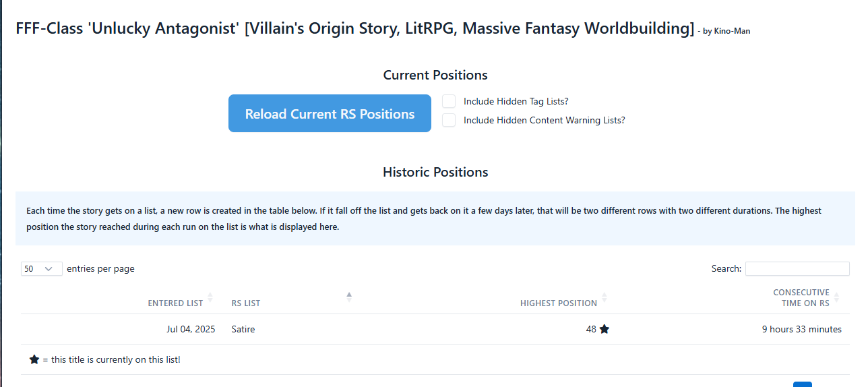The height and width of the screenshot is (387, 868).
Task: Sort by Highest Position column
Action: tap(559, 303)
